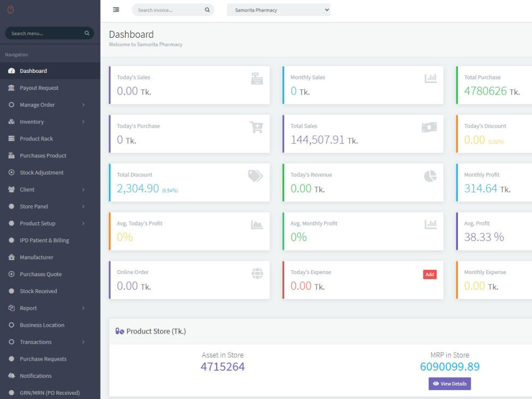Click the Total Purchase value 4780626
The width and height of the screenshot is (532, 399).
[x=485, y=91]
